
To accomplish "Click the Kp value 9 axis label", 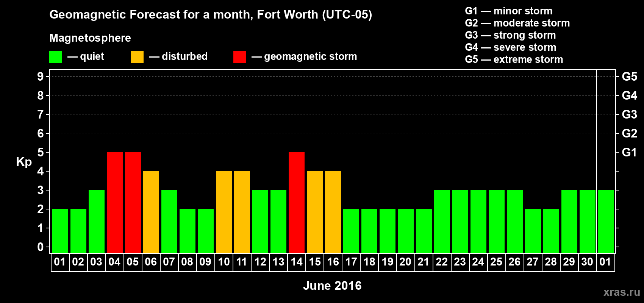I will [x=41, y=77].
